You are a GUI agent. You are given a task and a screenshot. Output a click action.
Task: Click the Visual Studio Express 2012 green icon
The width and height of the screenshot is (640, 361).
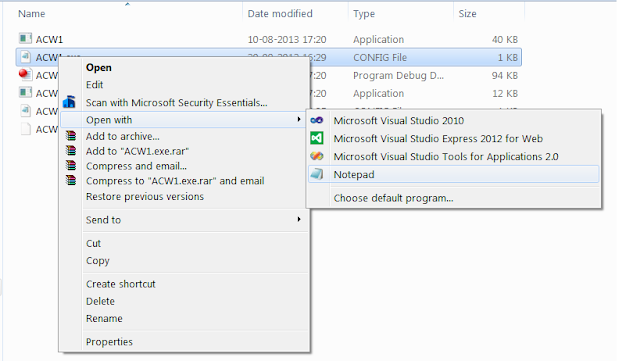pos(317,138)
